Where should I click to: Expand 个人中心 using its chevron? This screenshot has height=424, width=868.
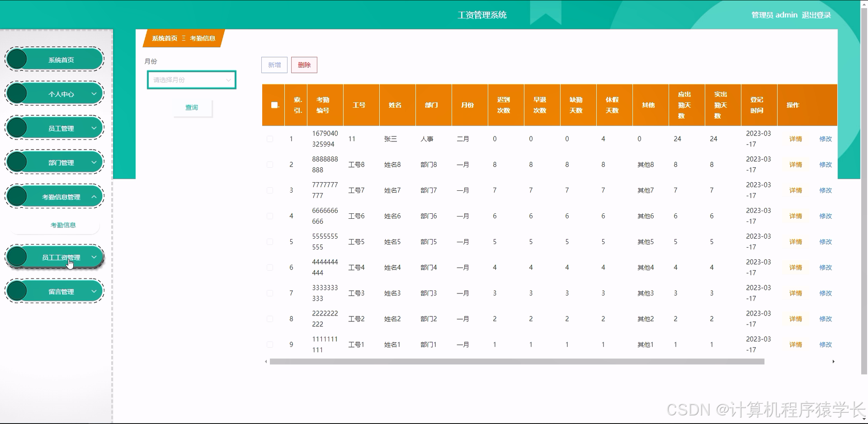[x=94, y=94]
